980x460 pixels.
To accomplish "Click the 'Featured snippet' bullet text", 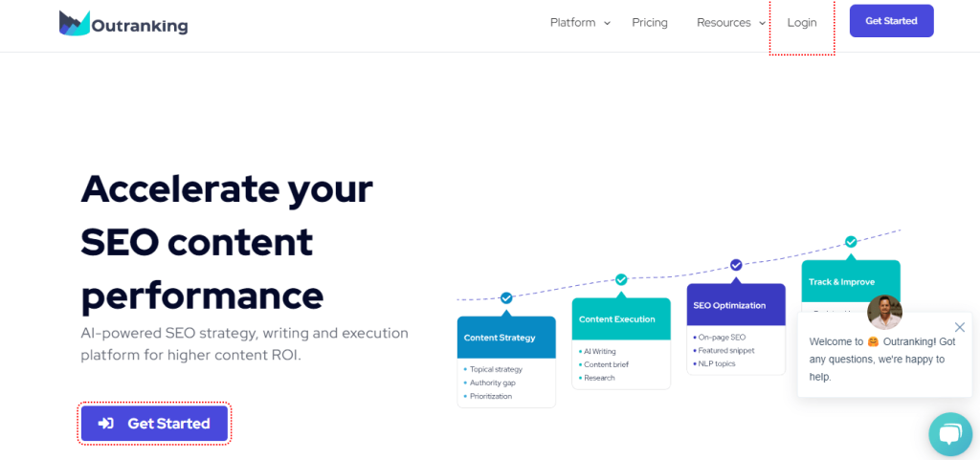I will pos(726,351).
